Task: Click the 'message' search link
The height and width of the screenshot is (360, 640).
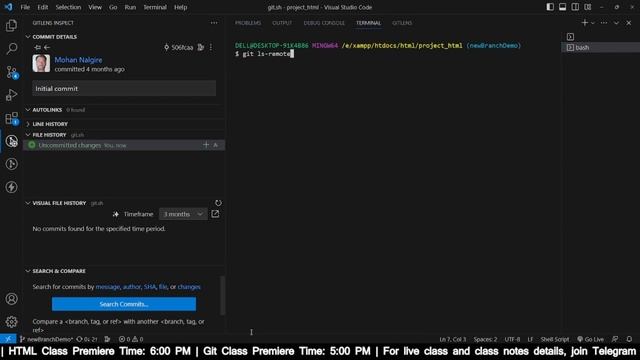Action: [x=108, y=287]
